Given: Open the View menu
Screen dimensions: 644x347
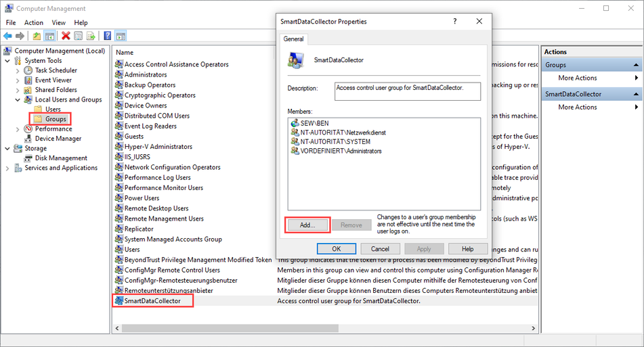Looking at the screenshot, I should pos(58,22).
